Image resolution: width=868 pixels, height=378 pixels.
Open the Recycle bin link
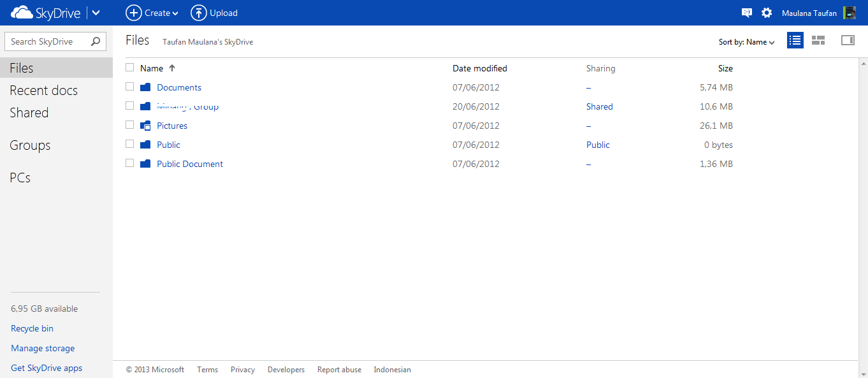(x=32, y=329)
